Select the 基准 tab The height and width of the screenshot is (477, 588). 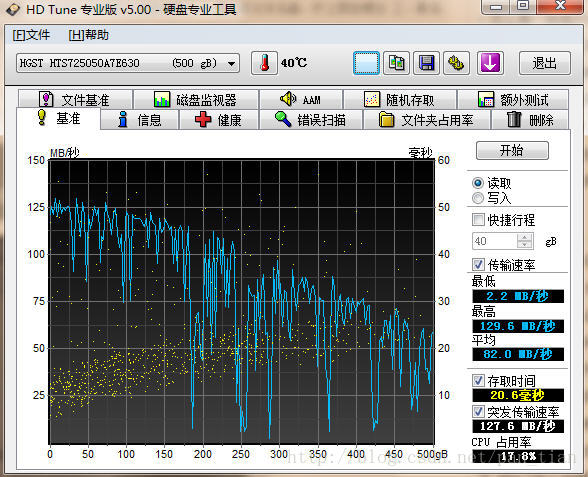pos(58,118)
